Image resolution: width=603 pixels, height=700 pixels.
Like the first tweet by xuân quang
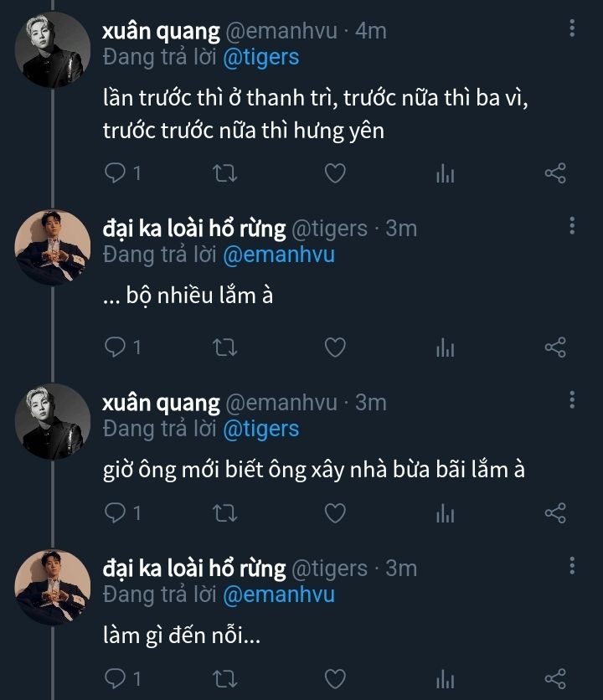335,173
